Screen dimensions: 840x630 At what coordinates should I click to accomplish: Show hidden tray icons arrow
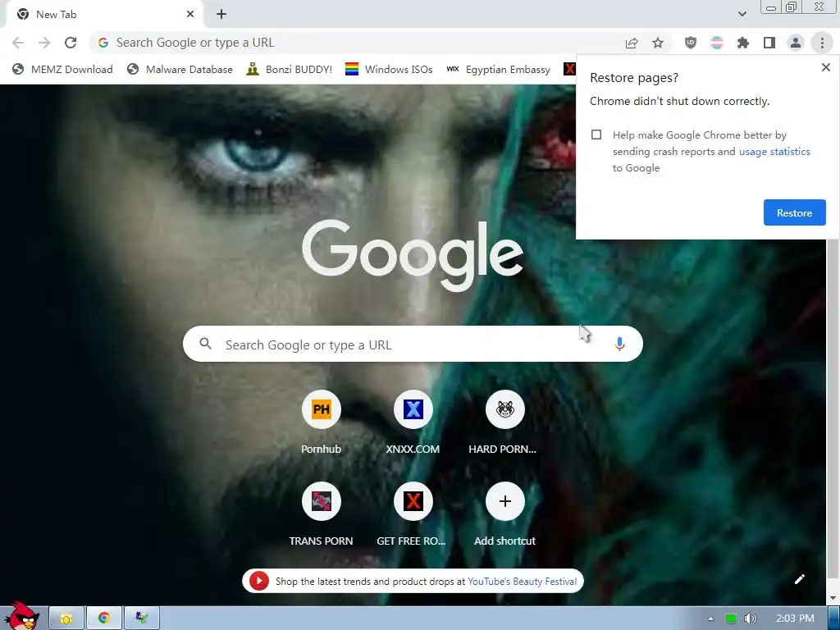(x=711, y=619)
